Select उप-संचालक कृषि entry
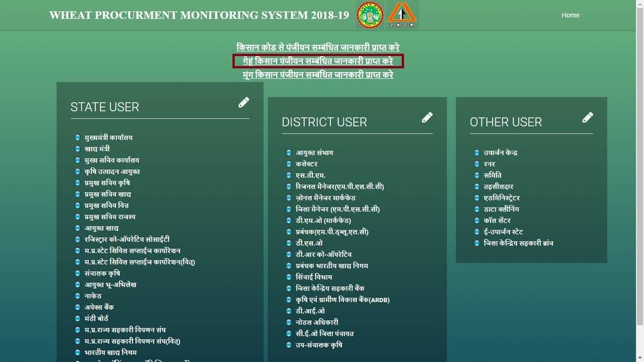The height and width of the screenshot is (362, 644). [319, 345]
